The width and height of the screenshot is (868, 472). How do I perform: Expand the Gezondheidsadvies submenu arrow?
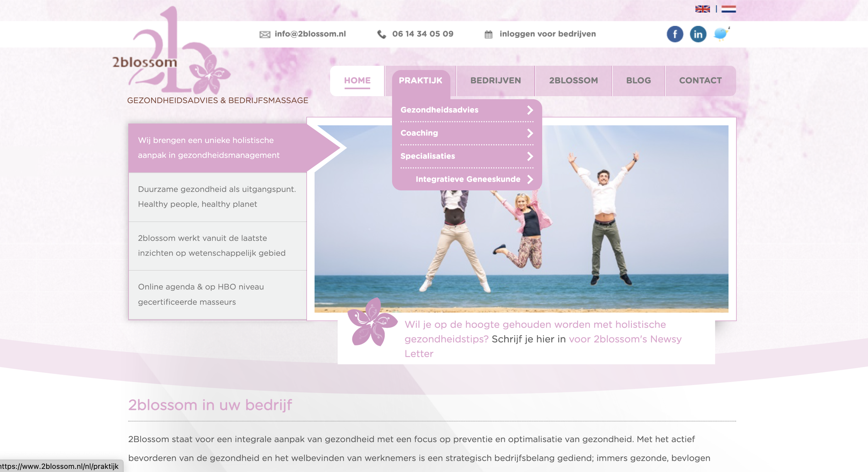coord(530,110)
